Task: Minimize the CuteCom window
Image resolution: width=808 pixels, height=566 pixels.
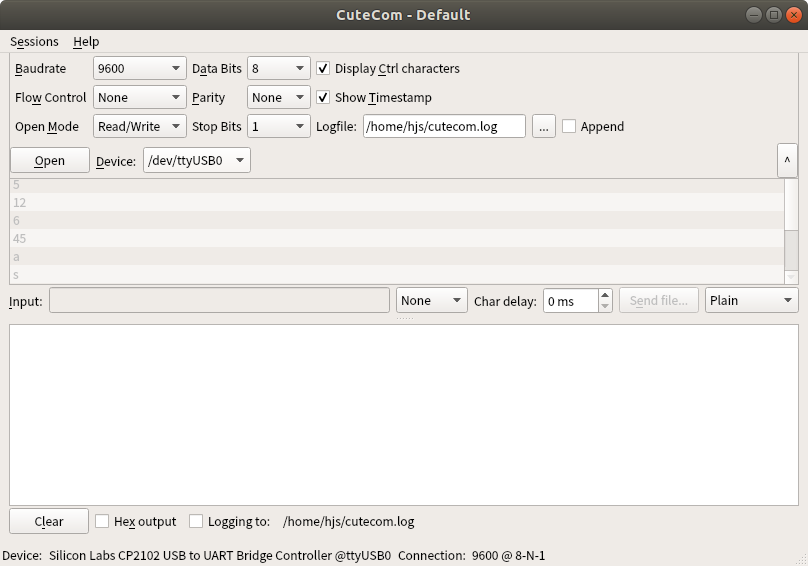Action: (x=753, y=14)
